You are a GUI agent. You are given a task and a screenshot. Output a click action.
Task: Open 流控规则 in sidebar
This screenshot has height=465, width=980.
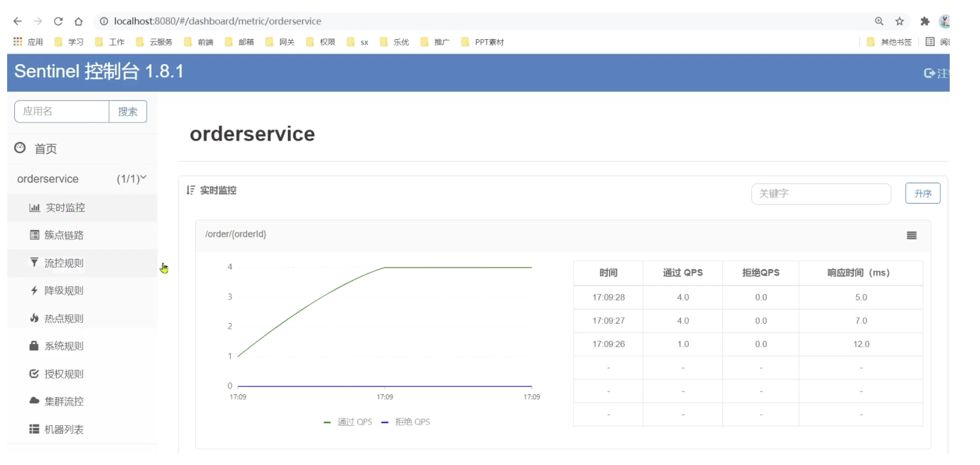tap(82, 263)
